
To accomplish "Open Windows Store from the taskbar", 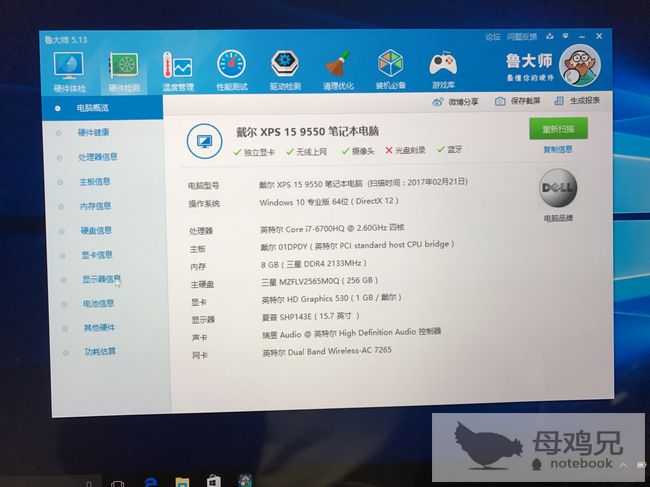I will tap(213, 481).
